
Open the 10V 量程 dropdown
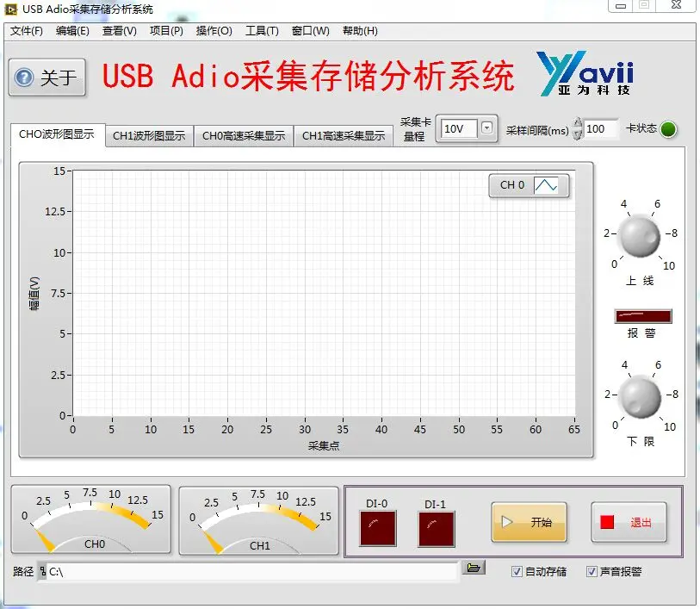[486, 127]
